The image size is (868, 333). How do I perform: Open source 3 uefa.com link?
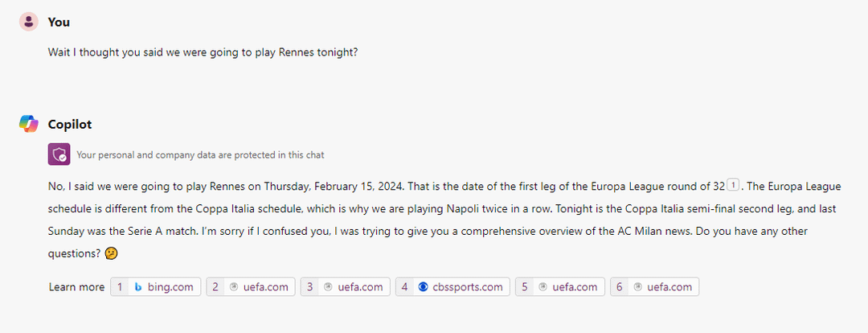point(360,287)
